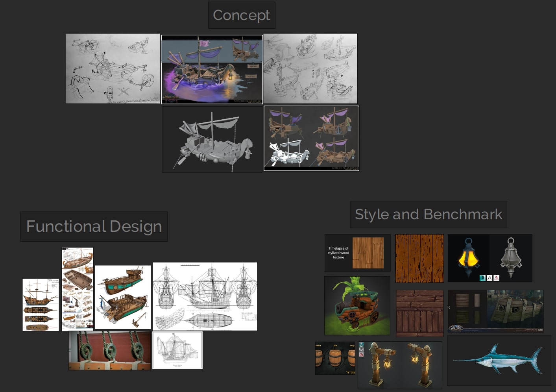Select the gray untextured 3D boat model
Viewport: 556px width, 392px height.
coord(212,139)
